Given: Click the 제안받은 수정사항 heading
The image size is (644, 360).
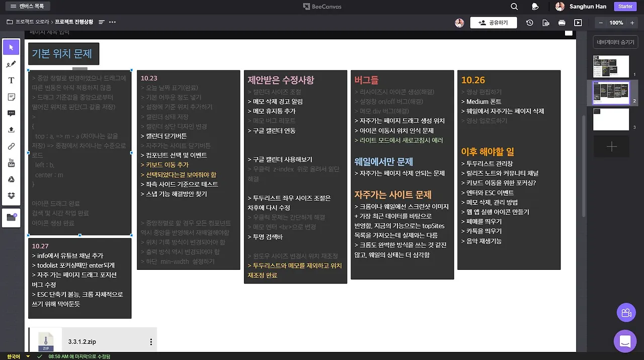Looking at the screenshot, I should coord(281,80).
